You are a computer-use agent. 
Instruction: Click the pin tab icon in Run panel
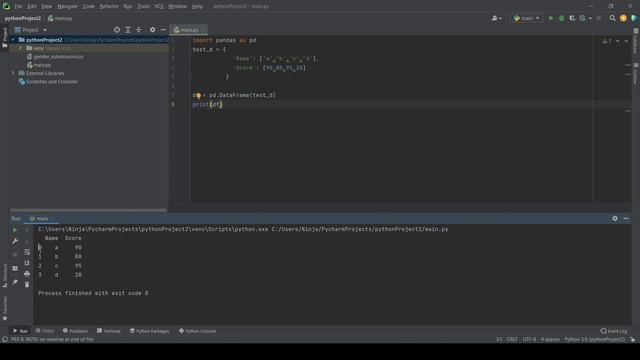coord(15,282)
